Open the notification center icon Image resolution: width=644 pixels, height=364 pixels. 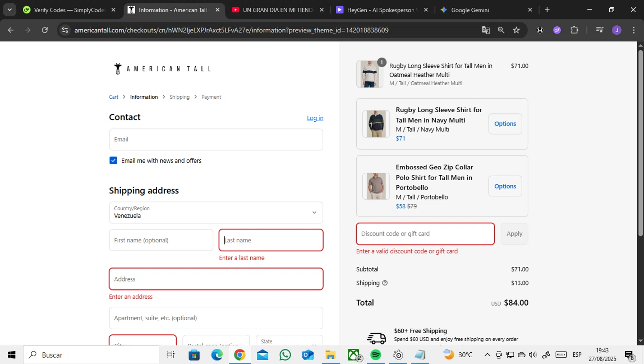click(x=629, y=355)
